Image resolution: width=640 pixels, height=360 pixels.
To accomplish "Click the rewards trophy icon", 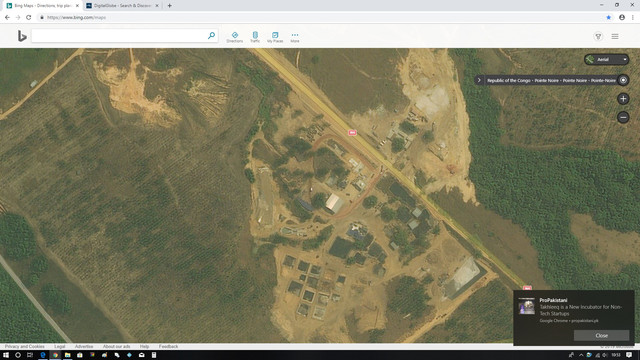I will pyautogui.click(x=598, y=36).
